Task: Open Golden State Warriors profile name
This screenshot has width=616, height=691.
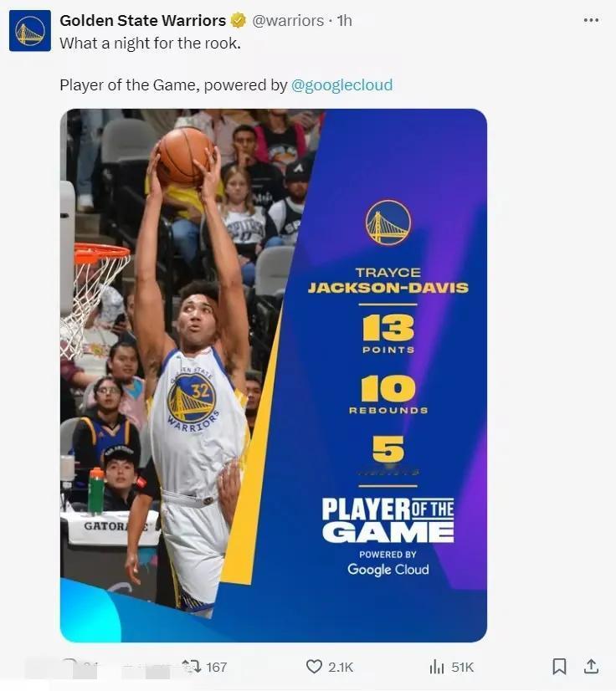Action: point(143,20)
